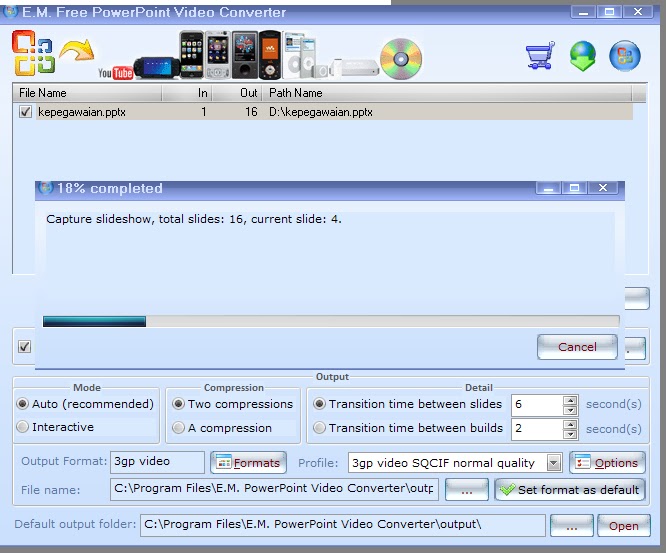This screenshot has width=666, height=553.
Task: Decrease the slides transition seconds value
Action: pos(570,410)
